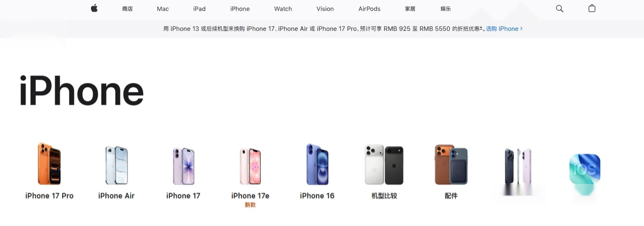Open the shopping bag icon

(592, 8)
